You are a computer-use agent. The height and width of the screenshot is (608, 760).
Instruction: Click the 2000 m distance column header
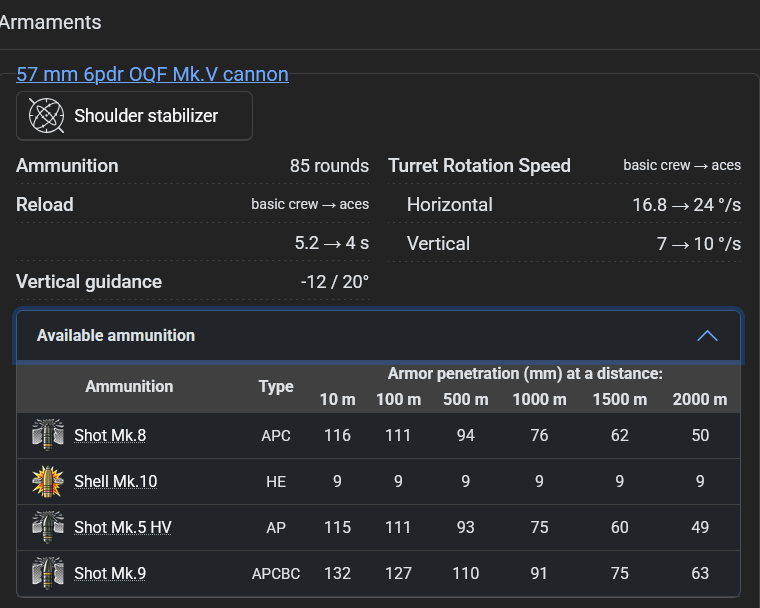tap(700, 399)
